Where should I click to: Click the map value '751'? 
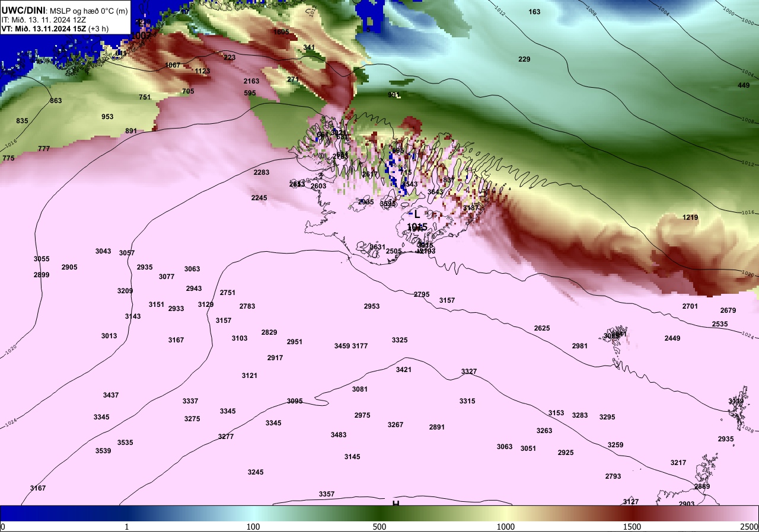pyautogui.click(x=145, y=97)
